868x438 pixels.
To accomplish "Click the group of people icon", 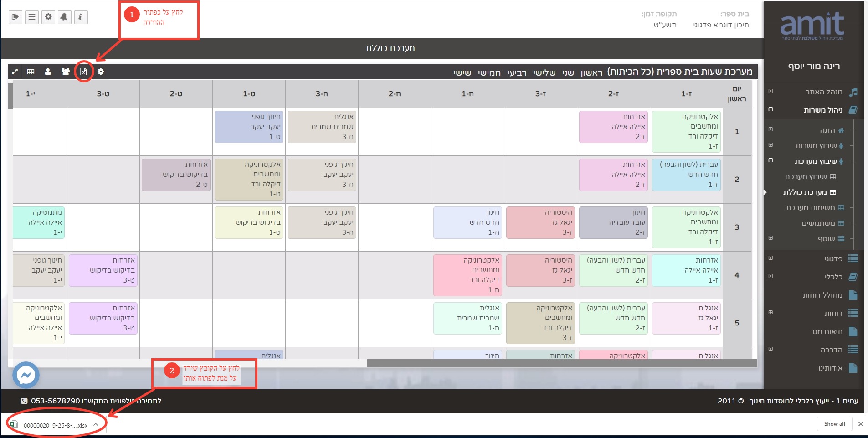I will (66, 72).
